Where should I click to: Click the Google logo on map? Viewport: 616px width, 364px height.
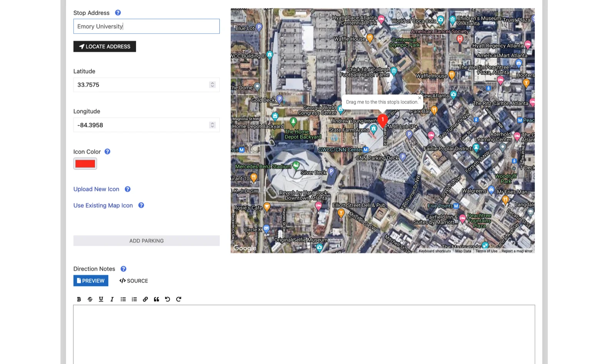[x=244, y=248]
